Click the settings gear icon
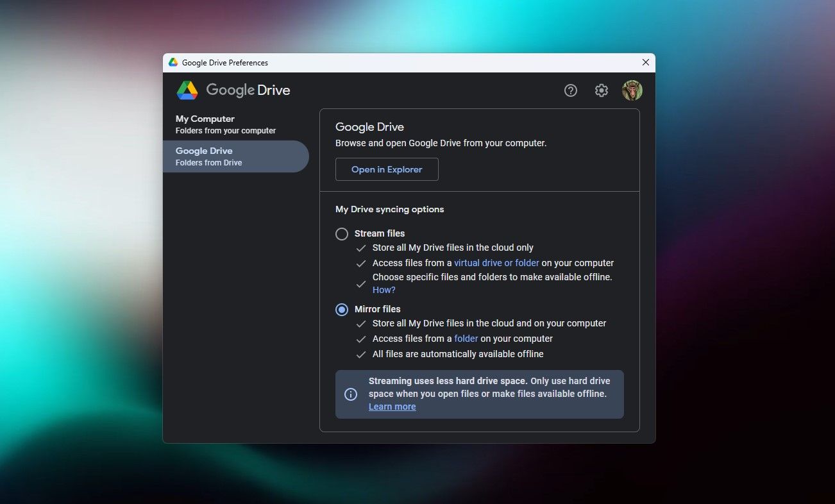This screenshot has height=504, width=835. (x=601, y=90)
